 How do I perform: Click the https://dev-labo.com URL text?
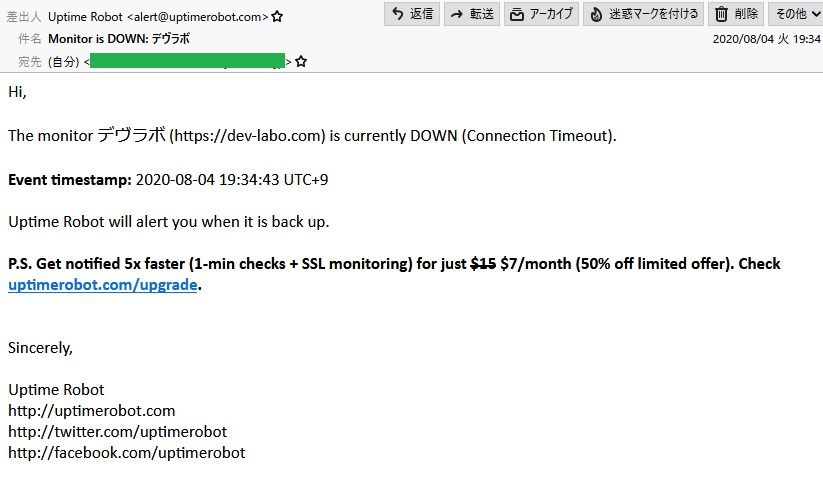point(247,136)
